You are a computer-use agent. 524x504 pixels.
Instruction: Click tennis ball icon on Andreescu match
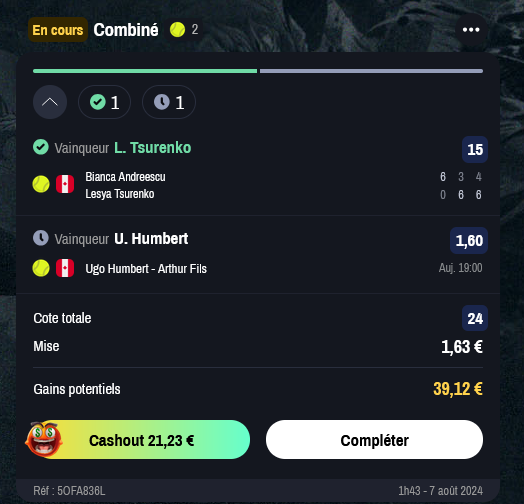(x=41, y=184)
